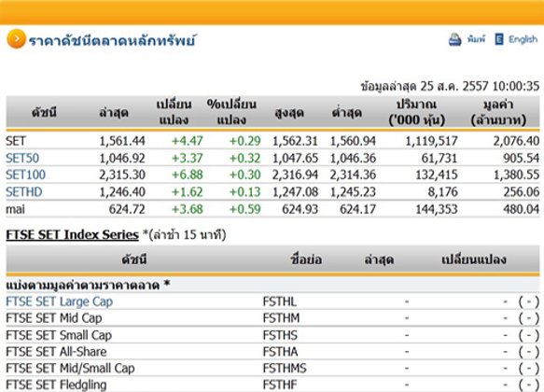The width and height of the screenshot is (544, 392).
Task: Click the SET index name
Action: [x=16, y=141]
